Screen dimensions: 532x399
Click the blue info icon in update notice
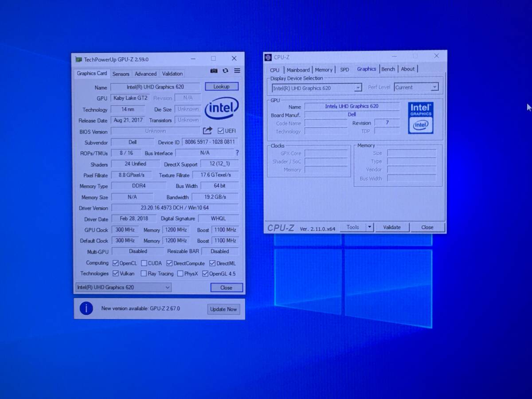(x=86, y=308)
